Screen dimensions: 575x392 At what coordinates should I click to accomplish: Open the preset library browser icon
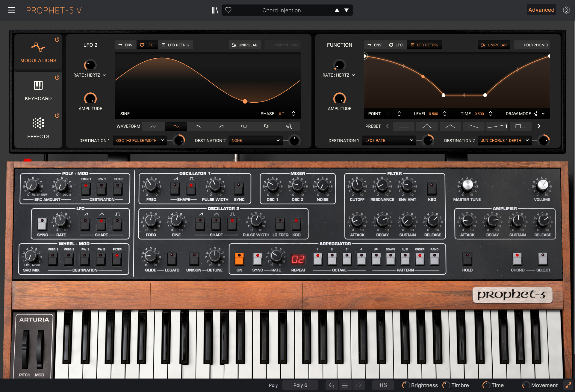point(215,10)
